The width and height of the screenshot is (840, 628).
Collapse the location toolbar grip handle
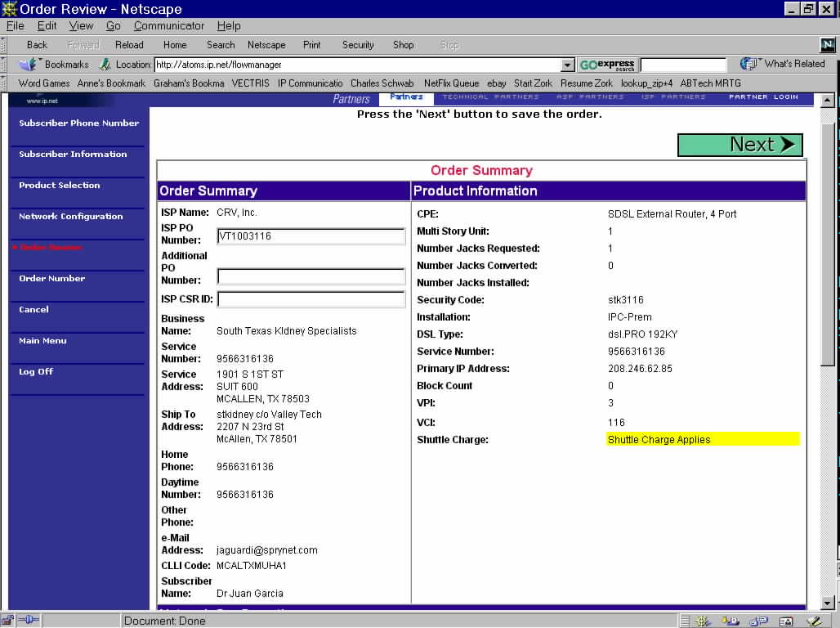click(4, 65)
